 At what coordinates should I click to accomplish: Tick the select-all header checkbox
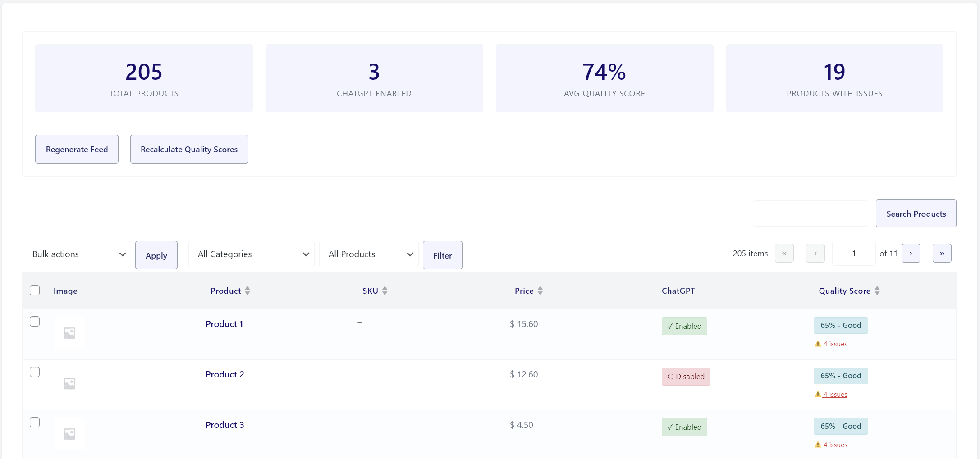click(35, 291)
